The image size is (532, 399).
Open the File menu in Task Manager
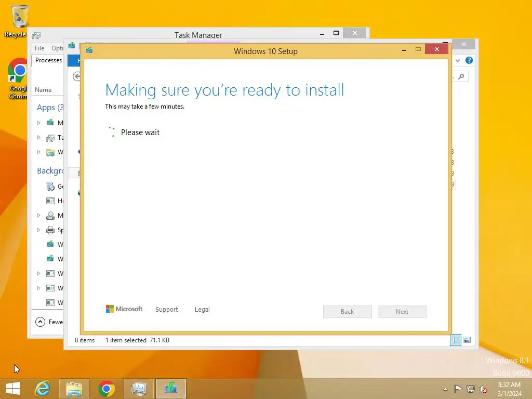point(39,48)
